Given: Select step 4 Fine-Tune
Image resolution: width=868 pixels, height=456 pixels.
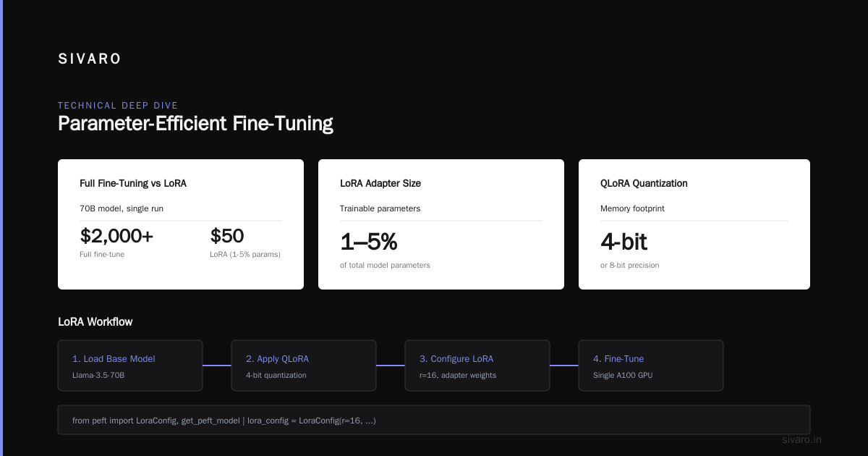Looking at the screenshot, I should click(x=651, y=366).
